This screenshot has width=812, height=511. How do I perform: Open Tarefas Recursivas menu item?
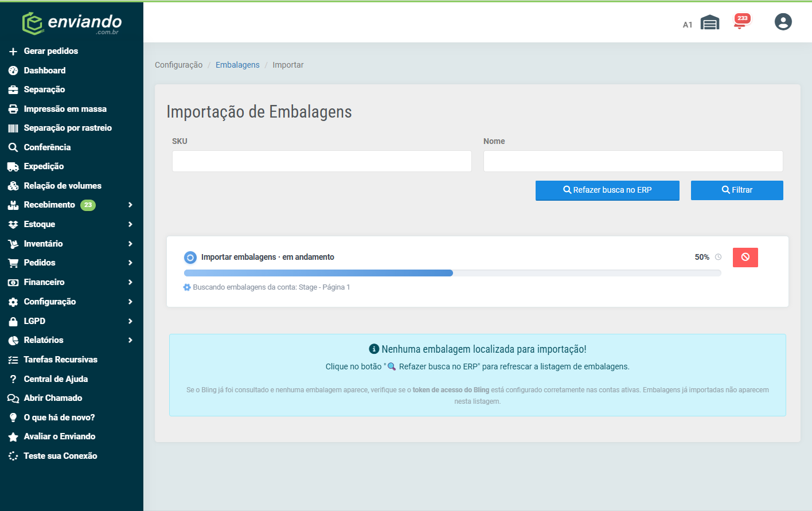click(x=60, y=360)
